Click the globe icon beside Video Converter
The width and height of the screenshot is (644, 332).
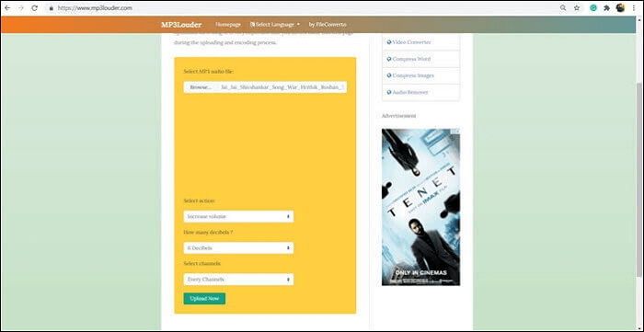389,42
